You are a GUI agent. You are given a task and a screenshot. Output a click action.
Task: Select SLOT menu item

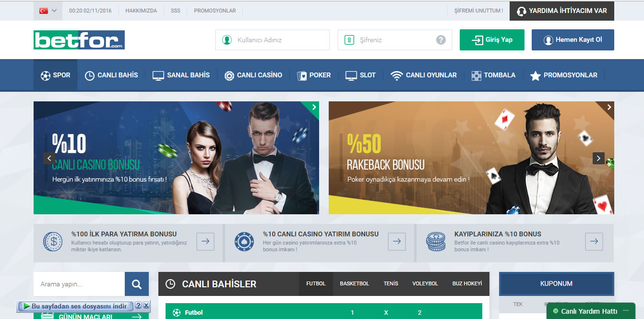(x=360, y=75)
